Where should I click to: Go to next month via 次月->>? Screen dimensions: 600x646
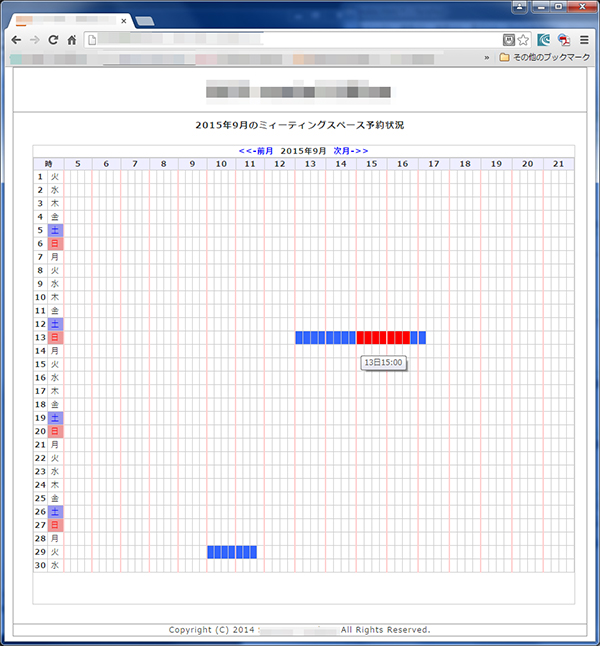351,150
